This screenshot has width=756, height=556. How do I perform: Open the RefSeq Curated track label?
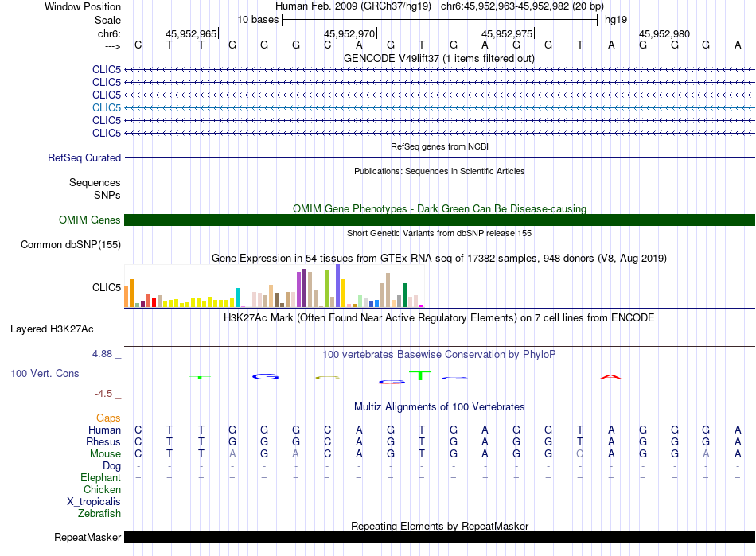click(84, 158)
